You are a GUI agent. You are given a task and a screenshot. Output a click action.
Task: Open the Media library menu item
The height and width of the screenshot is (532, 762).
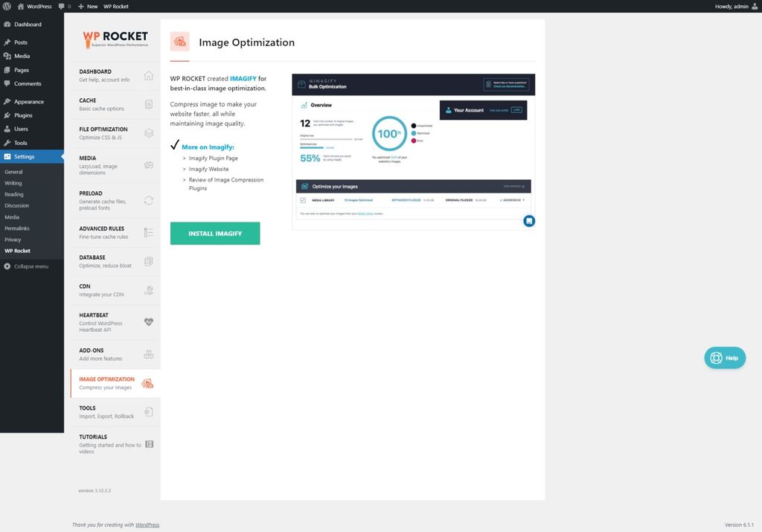pyautogui.click(x=31, y=56)
